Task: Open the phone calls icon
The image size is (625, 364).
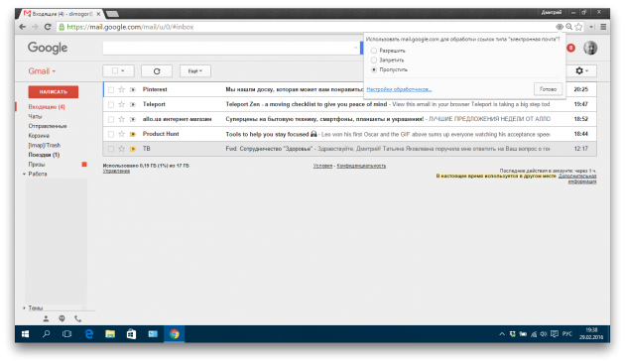Action: (x=77, y=318)
